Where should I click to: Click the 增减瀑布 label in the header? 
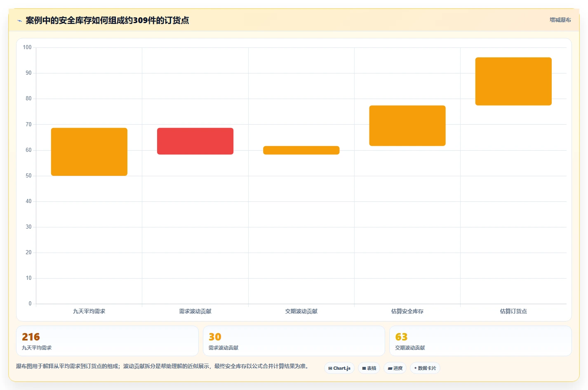560,20
